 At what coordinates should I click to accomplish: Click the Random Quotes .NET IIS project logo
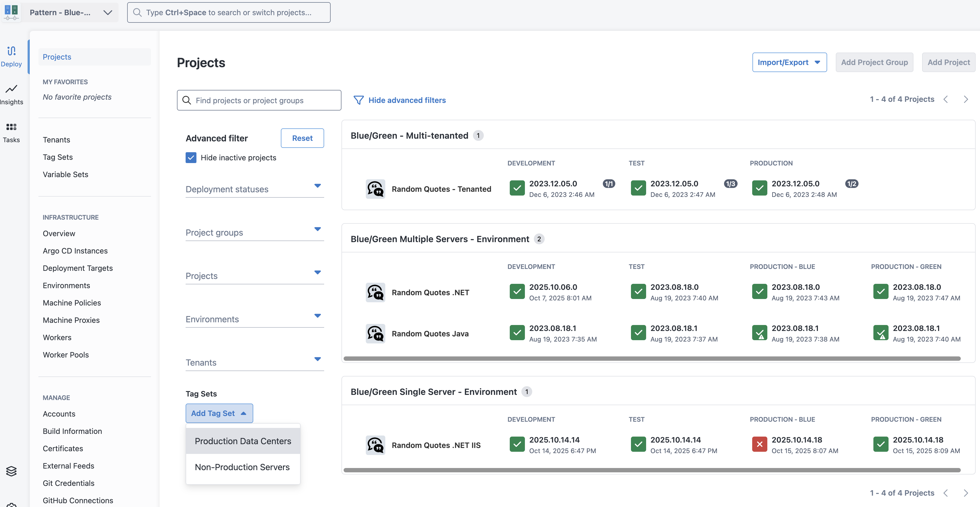pyautogui.click(x=375, y=445)
